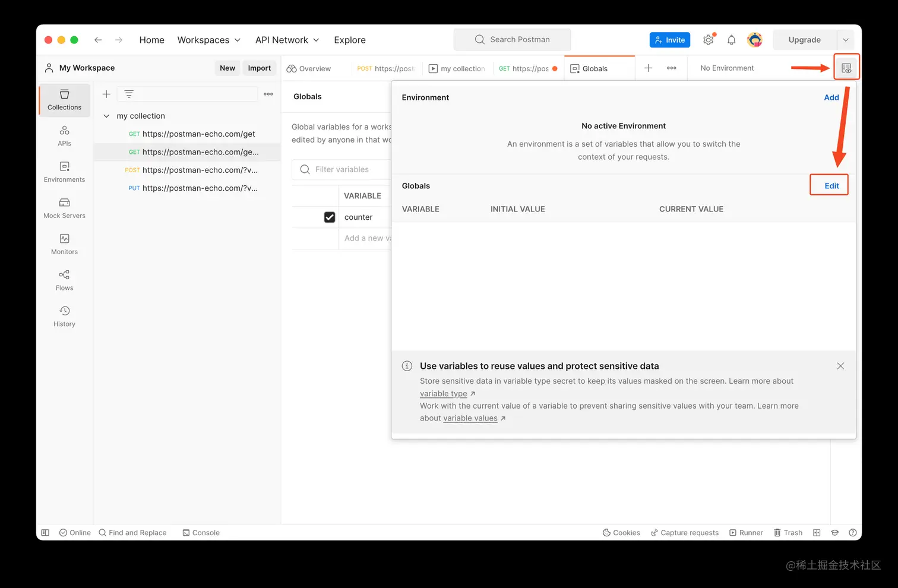Click Add in the Environment panel
Screen dimensions: 898x588
[831, 97]
